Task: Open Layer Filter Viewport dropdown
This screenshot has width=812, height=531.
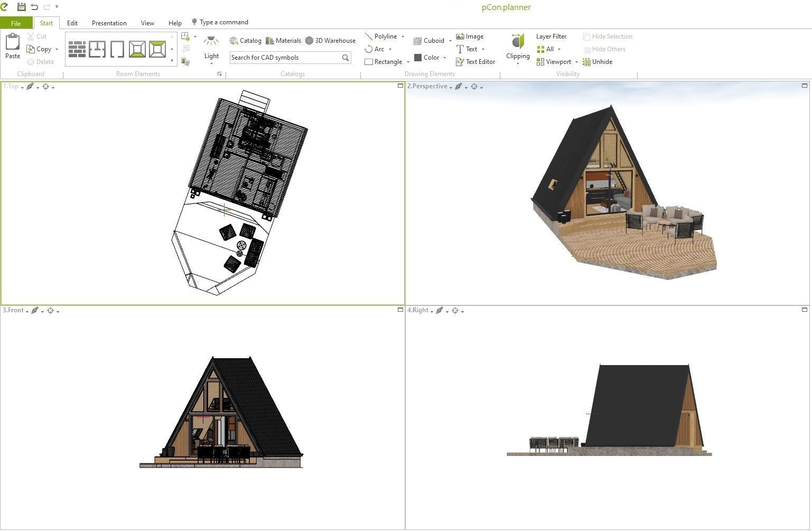Action: pyautogui.click(x=557, y=62)
